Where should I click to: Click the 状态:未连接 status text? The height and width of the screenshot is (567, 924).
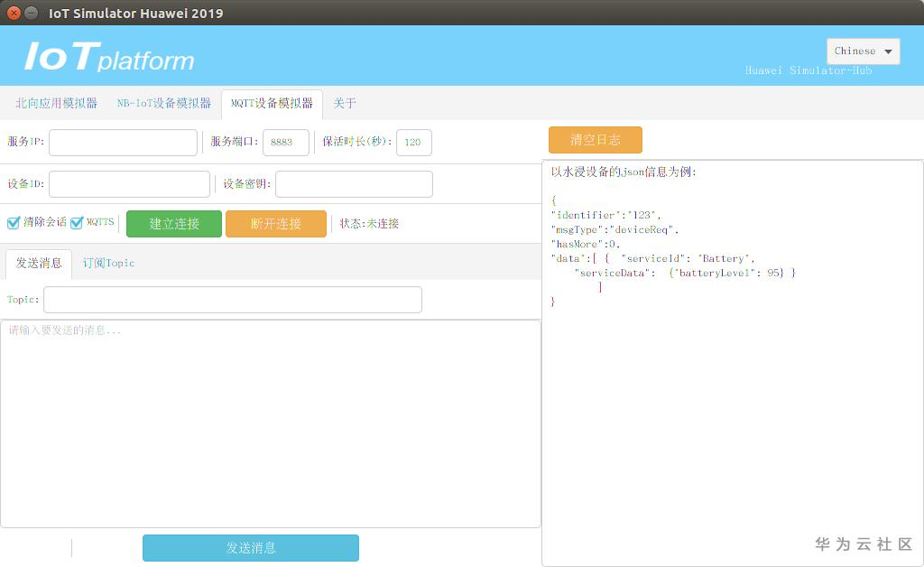click(369, 224)
